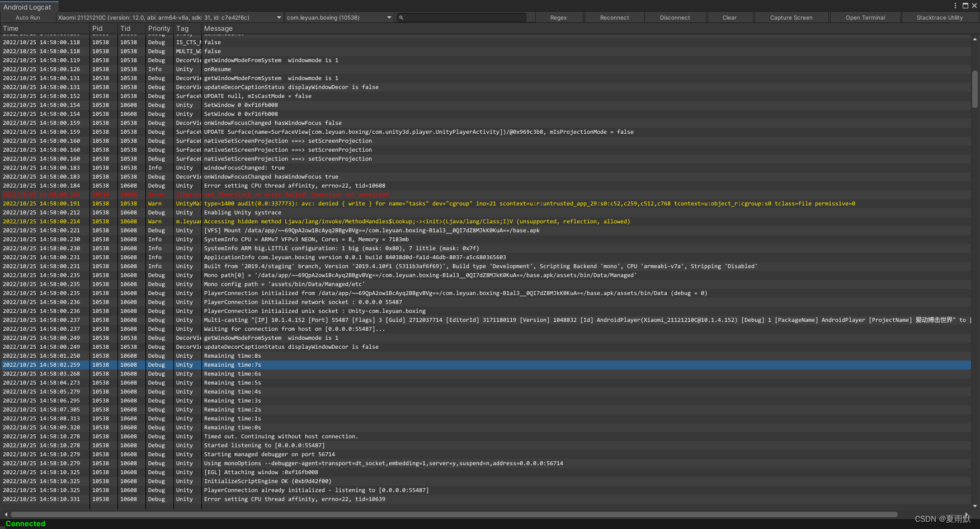Sort by the Time column header

45,29
